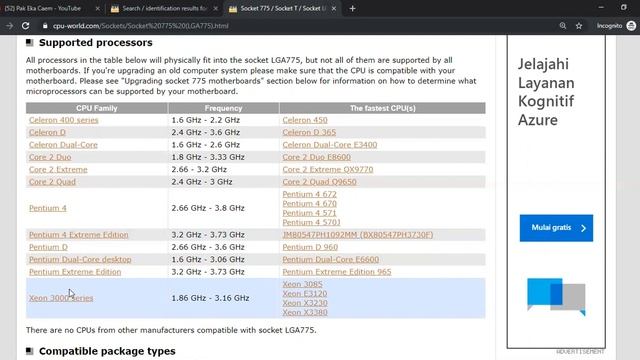The width and height of the screenshot is (640, 360).
Task: Open a new tab with plus button
Action: 352,8
